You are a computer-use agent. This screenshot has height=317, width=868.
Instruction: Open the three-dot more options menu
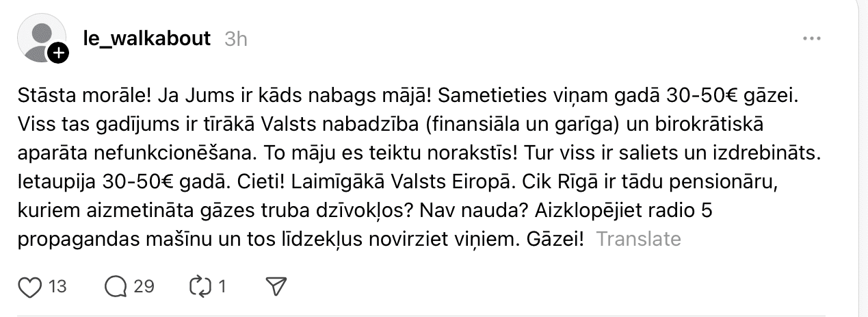tap(811, 39)
